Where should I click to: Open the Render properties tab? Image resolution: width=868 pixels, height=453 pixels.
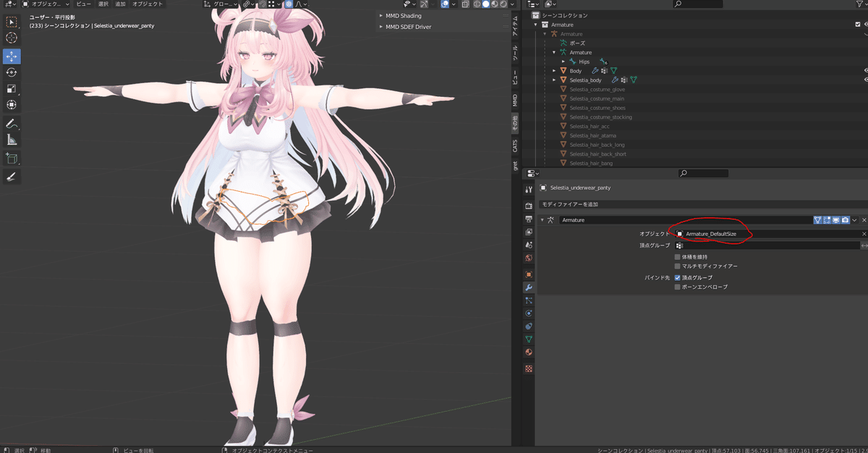coord(529,206)
